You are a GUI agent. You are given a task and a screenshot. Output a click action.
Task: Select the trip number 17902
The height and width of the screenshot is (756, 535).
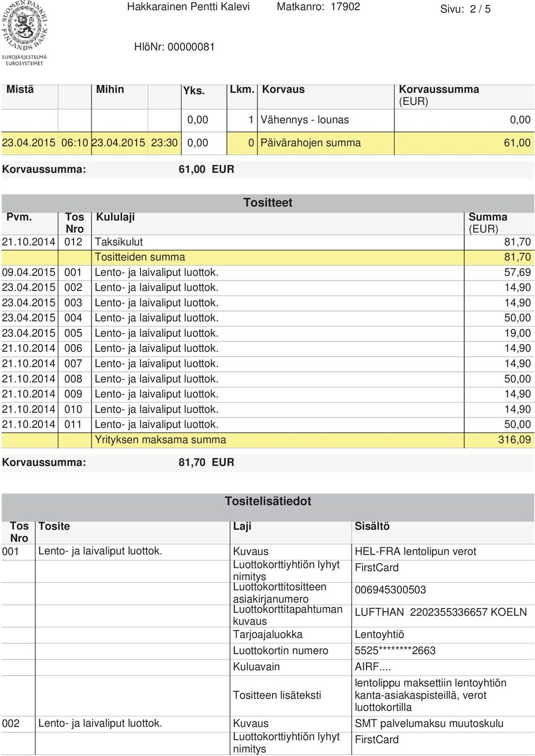pyautogui.click(x=346, y=7)
